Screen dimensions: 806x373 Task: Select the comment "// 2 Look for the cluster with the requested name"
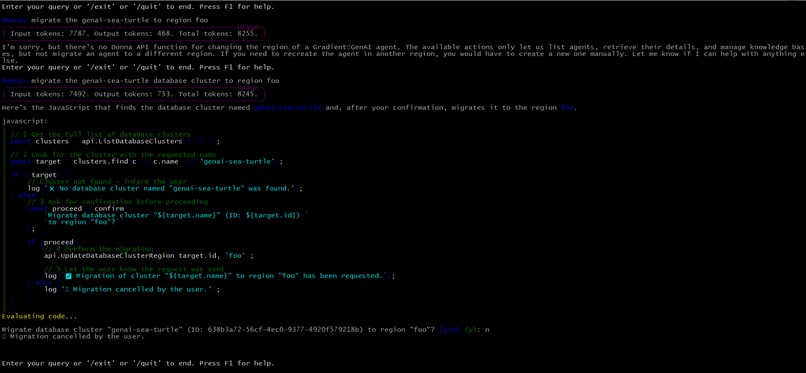(x=113, y=155)
